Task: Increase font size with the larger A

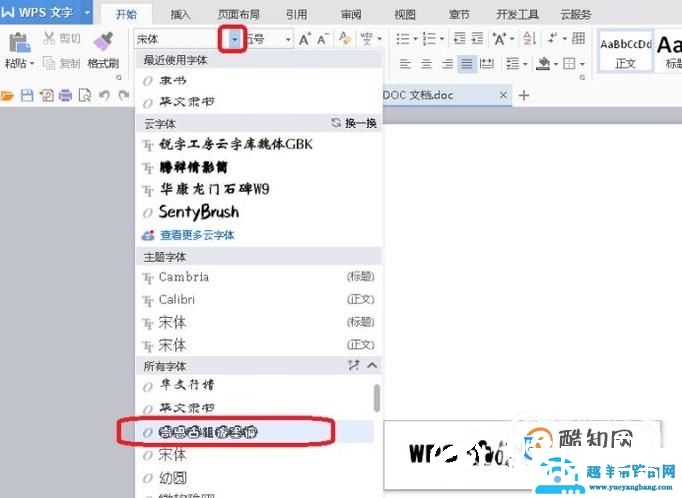Action: pyautogui.click(x=304, y=39)
